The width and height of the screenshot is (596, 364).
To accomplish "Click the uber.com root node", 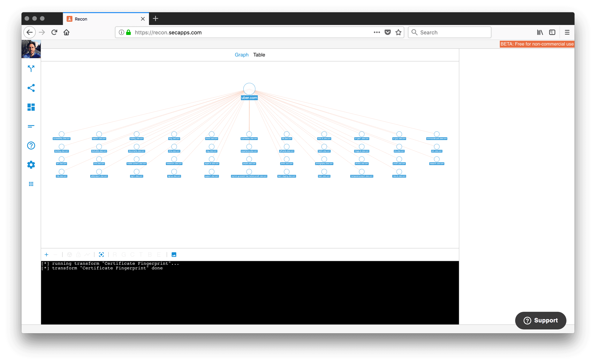I will [249, 89].
